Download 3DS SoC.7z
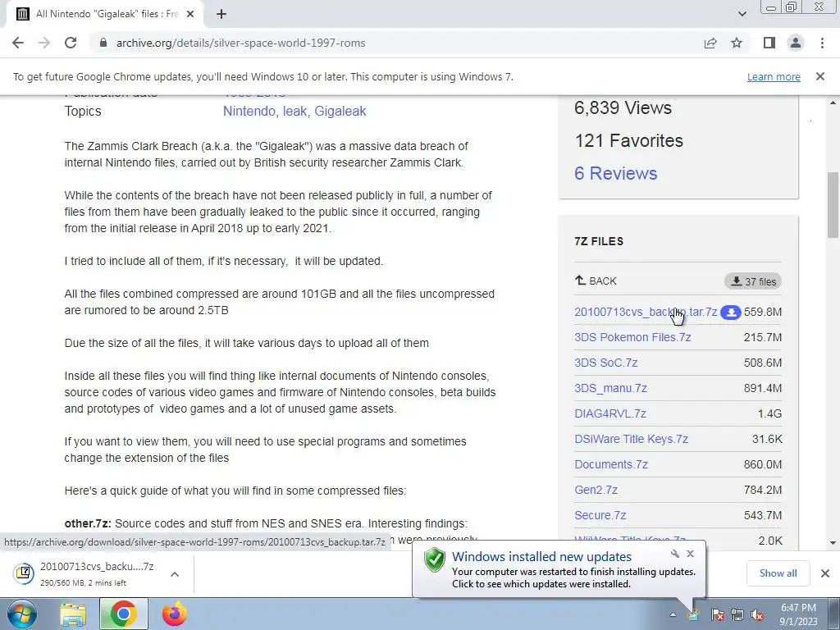 tap(606, 363)
